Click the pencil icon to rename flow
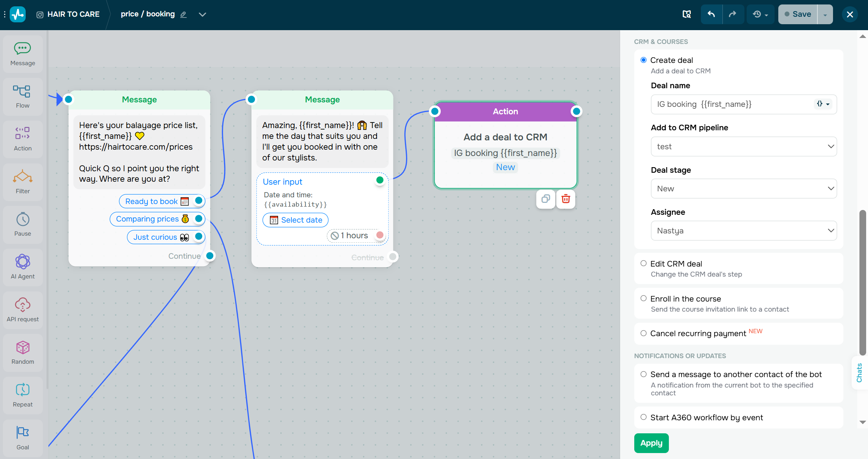This screenshot has height=459, width=868. (183, 15)
